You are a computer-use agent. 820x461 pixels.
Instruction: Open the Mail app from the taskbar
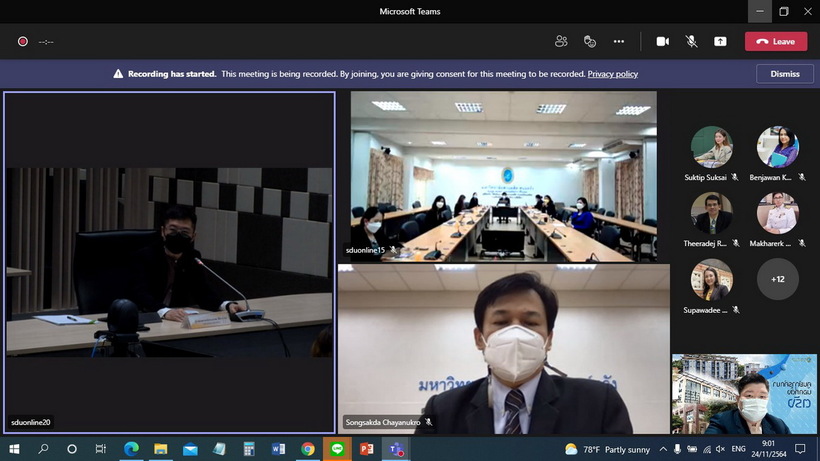coord(190,449)
